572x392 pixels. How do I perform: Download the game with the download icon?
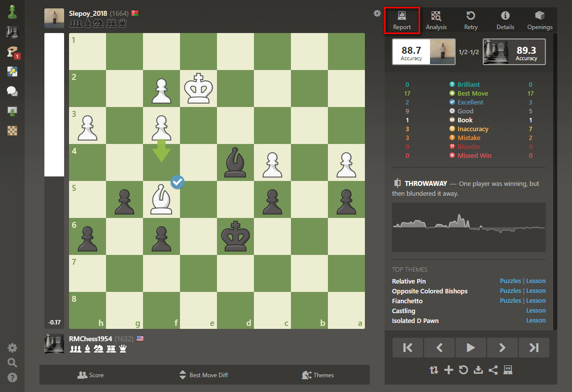point(478,370)
